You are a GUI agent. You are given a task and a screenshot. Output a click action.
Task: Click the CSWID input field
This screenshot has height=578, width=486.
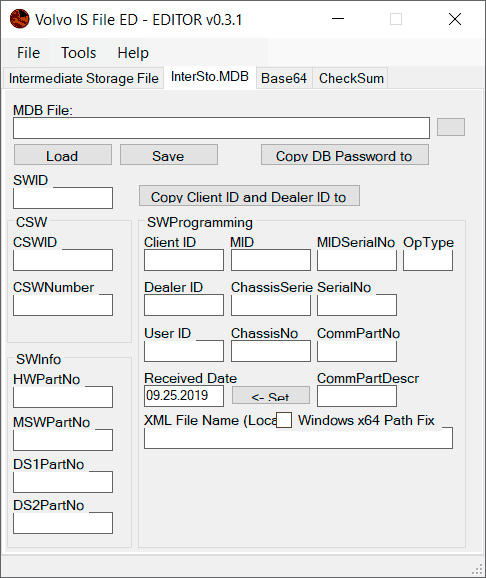63,260
